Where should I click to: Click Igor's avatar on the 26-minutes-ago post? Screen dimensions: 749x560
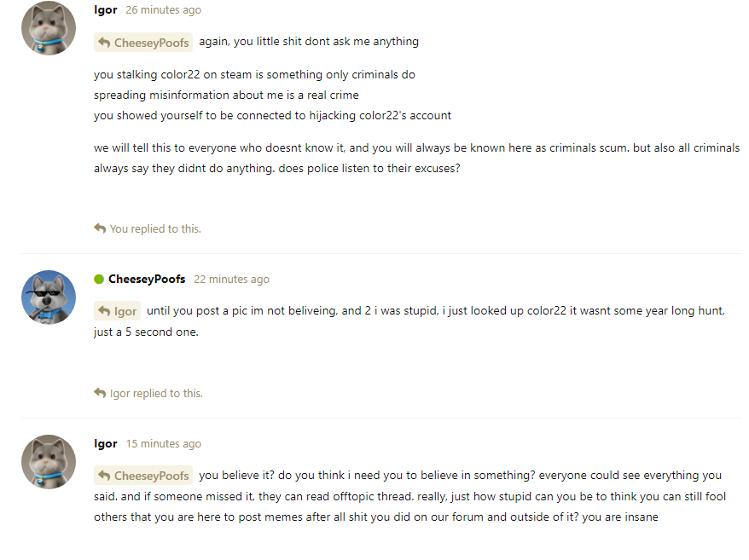pyautogui.click(x=49, y=28)
